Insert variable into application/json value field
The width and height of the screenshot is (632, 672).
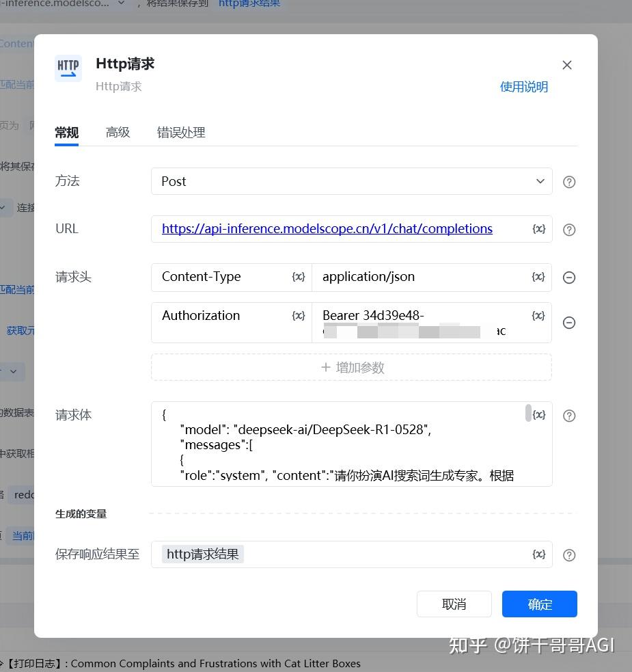click(x=538, y=277)
